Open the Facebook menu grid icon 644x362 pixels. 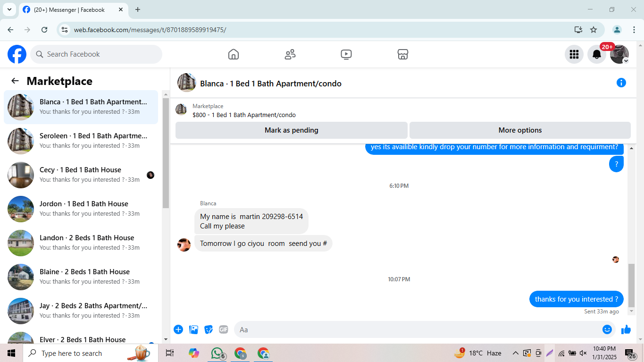coord(574,54)
